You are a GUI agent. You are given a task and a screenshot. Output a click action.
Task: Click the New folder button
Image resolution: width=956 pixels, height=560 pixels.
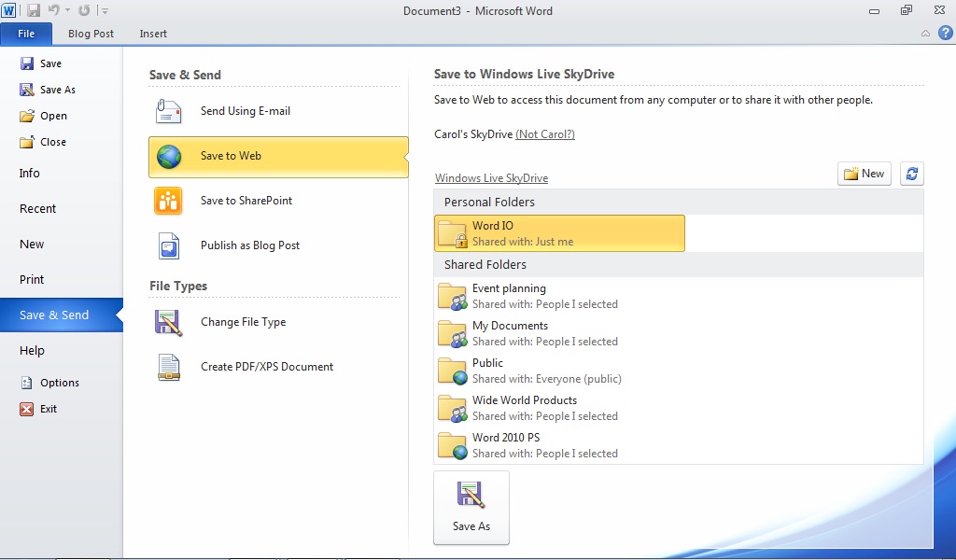865,174
